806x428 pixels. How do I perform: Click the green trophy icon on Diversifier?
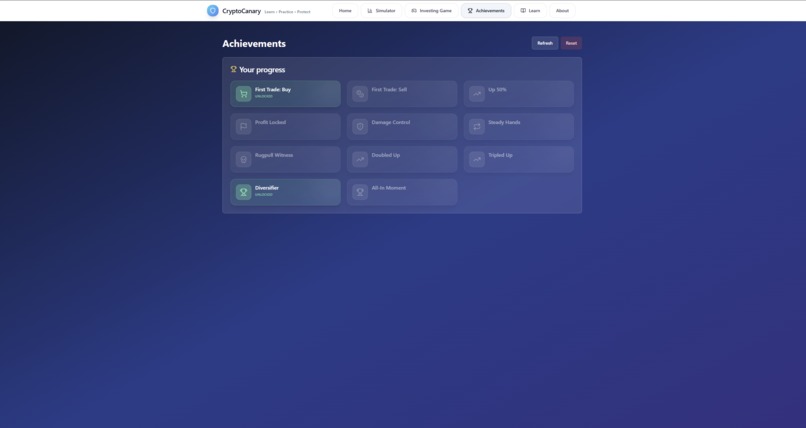pos(244,192)
